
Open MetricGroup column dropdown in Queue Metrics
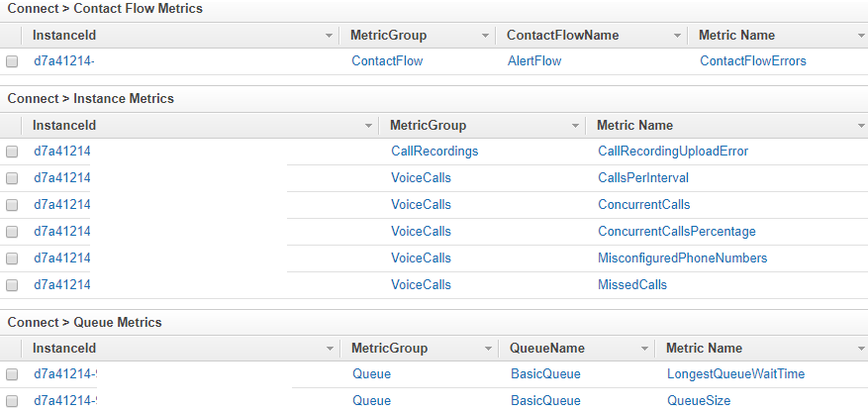488,349
